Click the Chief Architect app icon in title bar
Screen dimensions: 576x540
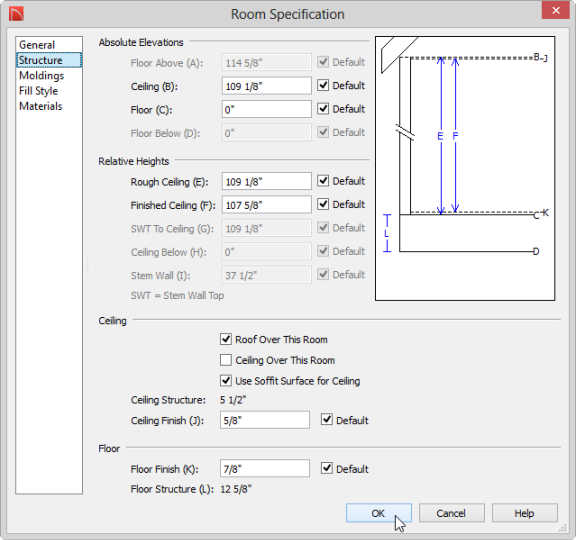point(16,14)
